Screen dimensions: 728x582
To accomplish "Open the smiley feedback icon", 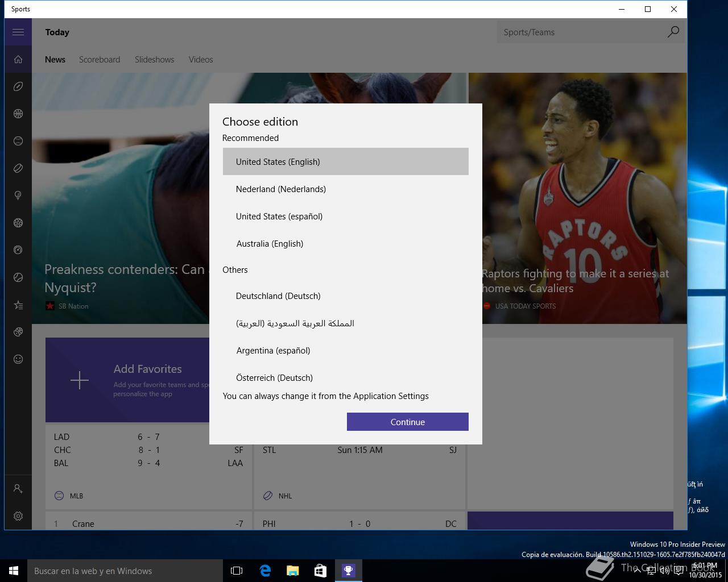I will click(18, 359).
